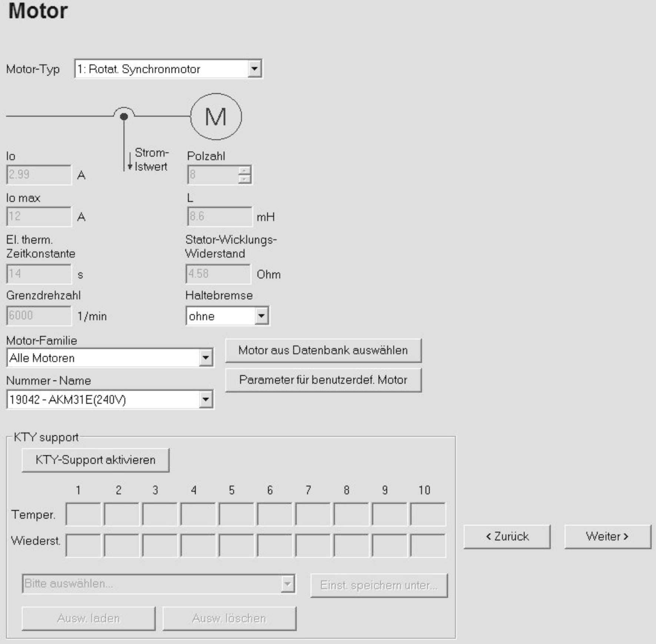This screenshot has width=656, height=644.
Task: Open the Motor-Familie dropdown list
Action: [x=206, y=358]
